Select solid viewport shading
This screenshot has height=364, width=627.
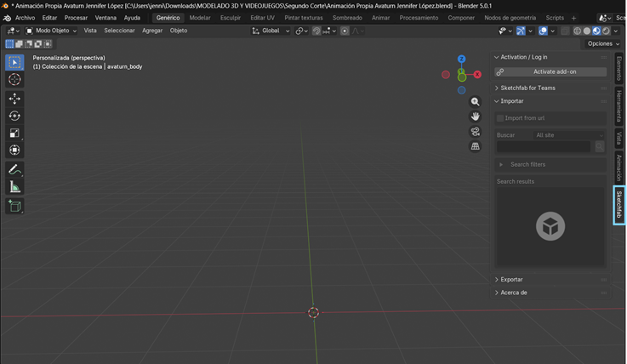pyautogui.click(x=587, y=31)
